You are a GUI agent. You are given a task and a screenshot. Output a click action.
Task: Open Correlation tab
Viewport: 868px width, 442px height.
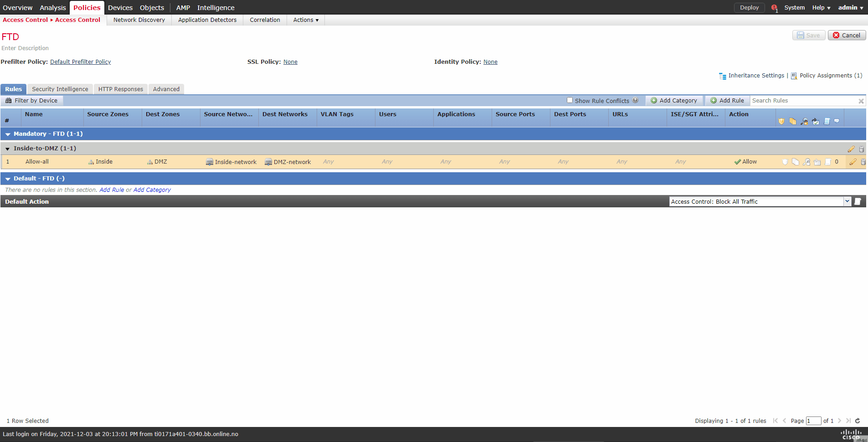(x=265, y=20)
